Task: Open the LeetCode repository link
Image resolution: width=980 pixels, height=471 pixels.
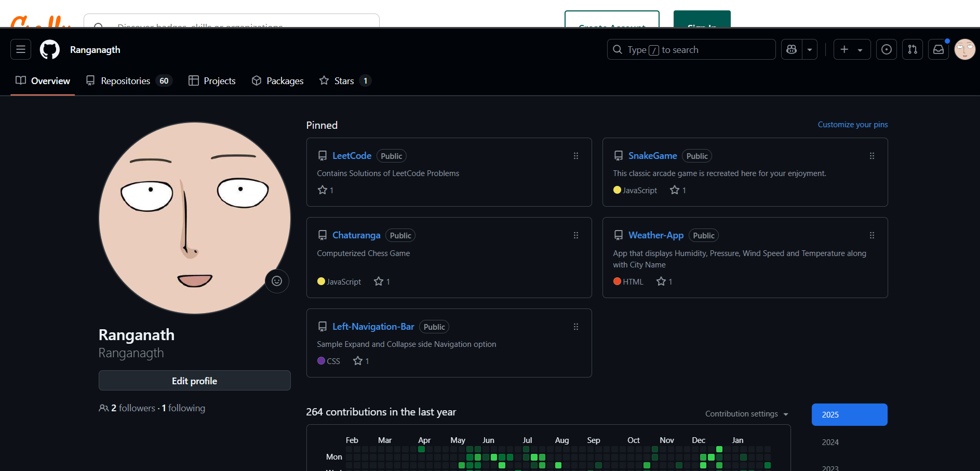Action: point(352,156)
